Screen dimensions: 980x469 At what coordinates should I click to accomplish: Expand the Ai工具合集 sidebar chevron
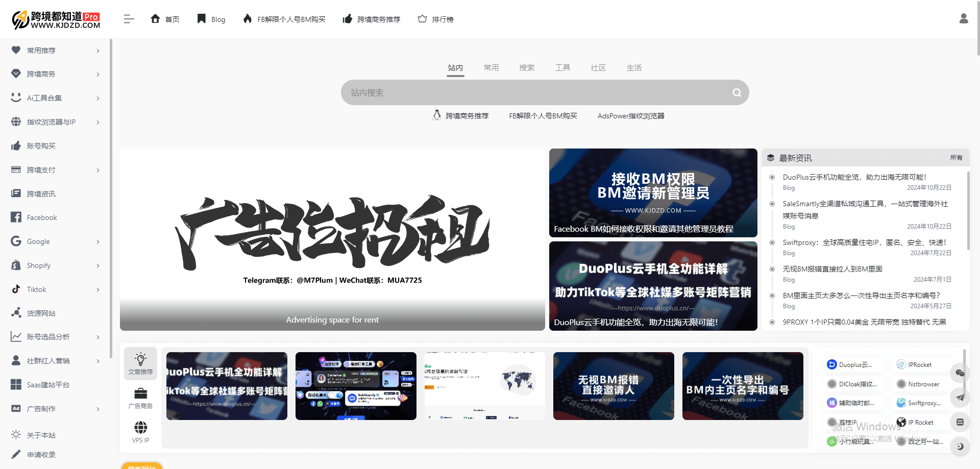[98, 98]
